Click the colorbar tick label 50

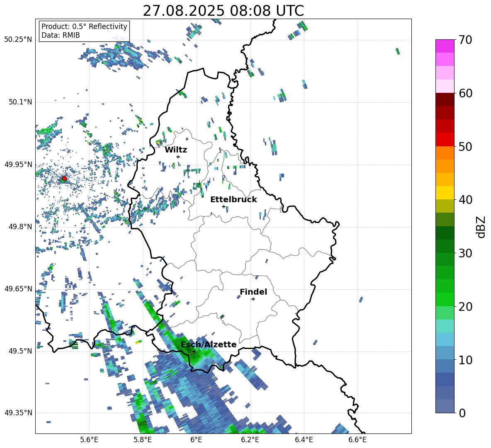pyautogui.click(x=465, y=146)
